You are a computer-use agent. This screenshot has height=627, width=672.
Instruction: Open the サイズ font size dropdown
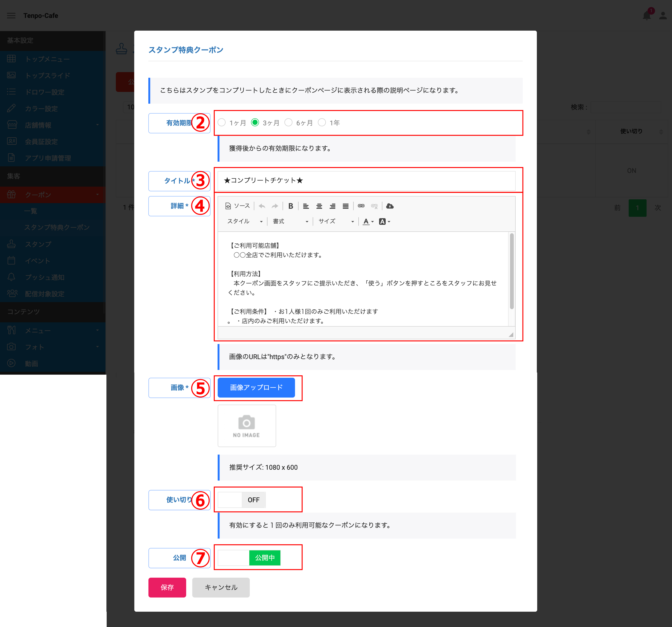[x=336, y=221]
